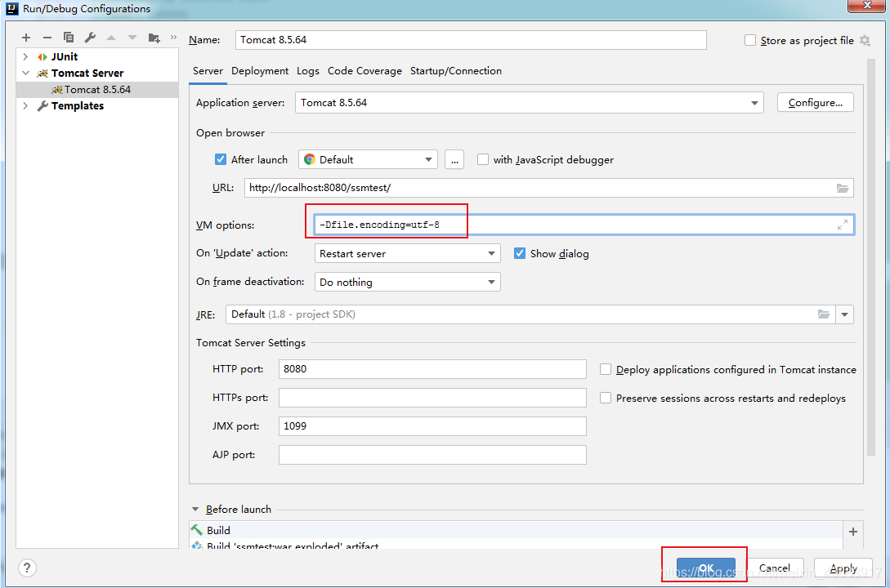
Task: Click the OK button
Action: (x=705, y=568)
